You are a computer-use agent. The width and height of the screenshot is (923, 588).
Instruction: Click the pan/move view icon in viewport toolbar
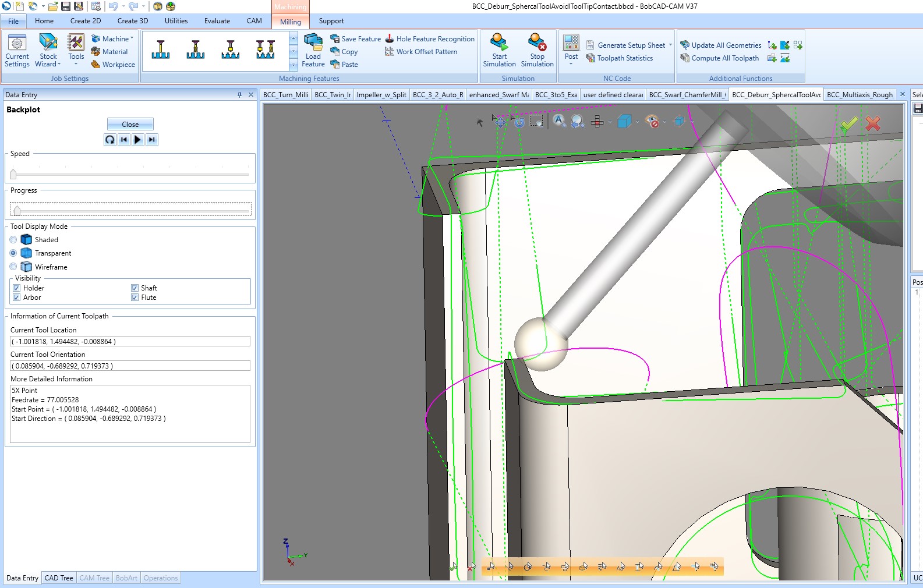(499, 121)
